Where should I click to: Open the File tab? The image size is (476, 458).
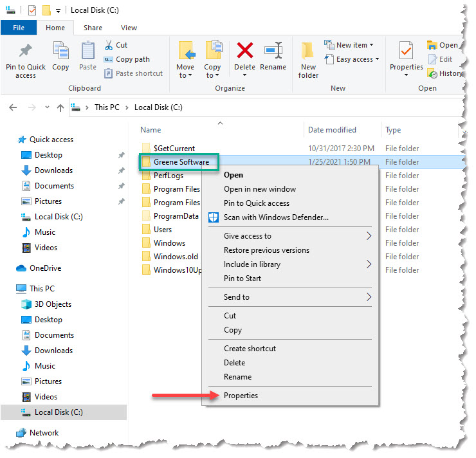pyautogui.click(x=19, y=28)
